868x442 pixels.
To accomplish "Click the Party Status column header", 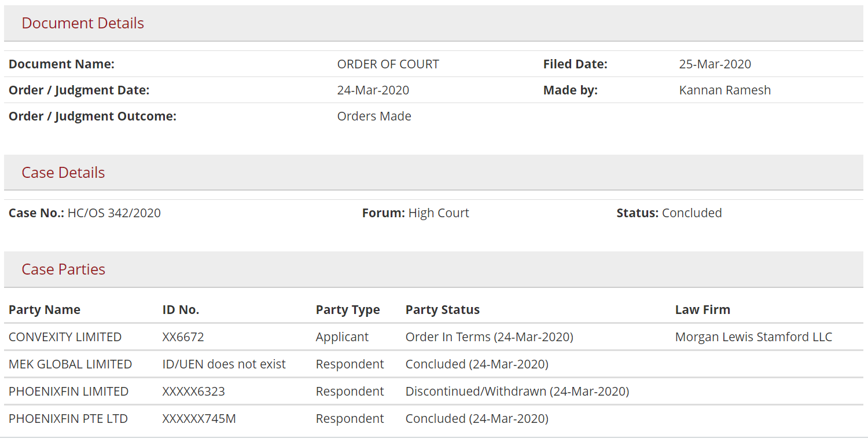I will (443, 310).
